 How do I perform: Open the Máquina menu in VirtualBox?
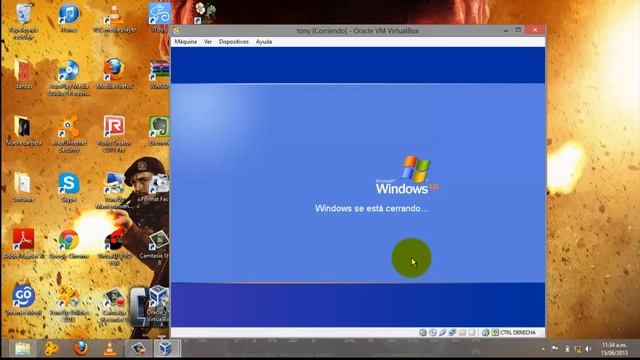click(x=185, y=42)
